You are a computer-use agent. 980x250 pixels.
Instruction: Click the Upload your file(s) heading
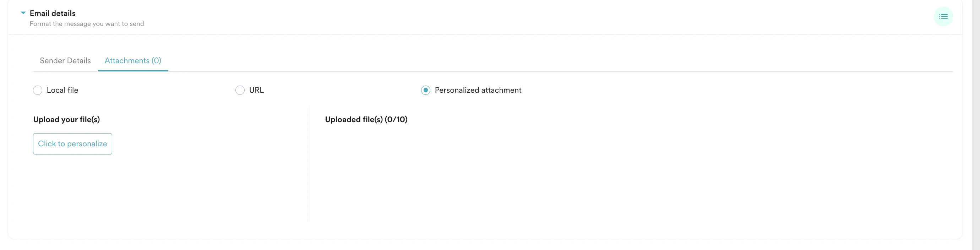(x=66, y=119)
